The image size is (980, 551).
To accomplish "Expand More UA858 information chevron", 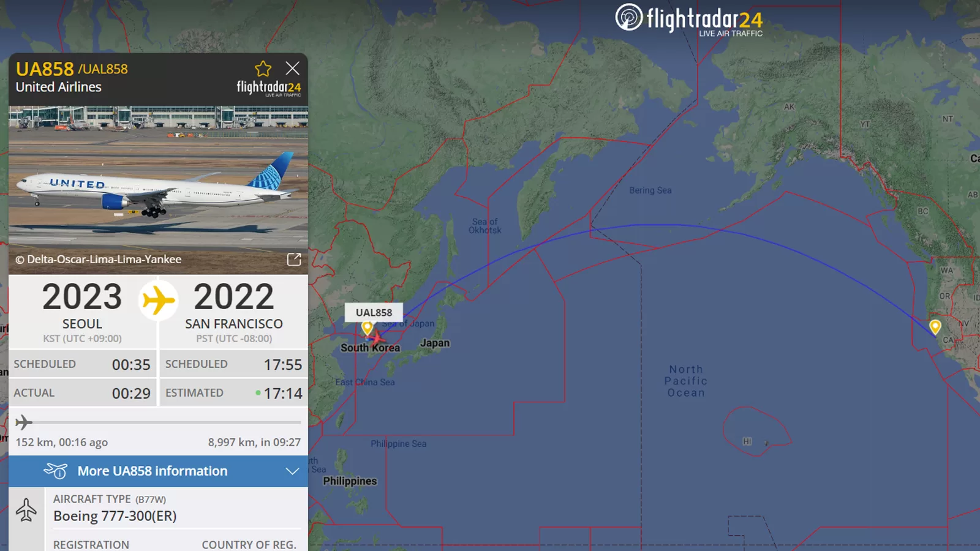I will [292, 471].
